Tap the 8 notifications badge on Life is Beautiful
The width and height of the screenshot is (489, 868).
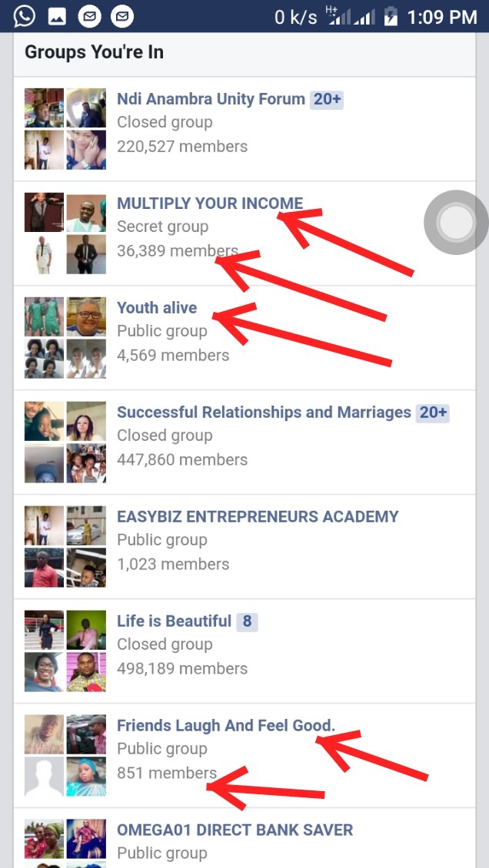(x=247, y=621)
